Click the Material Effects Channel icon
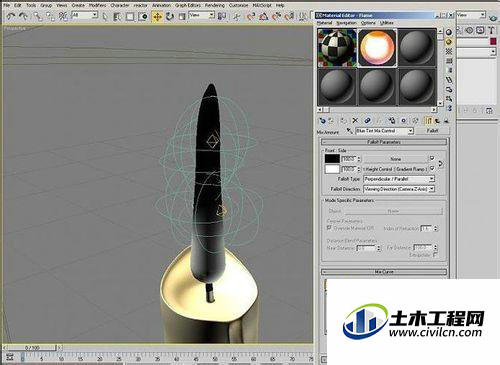Image resolution: width=500 pixels, height=365 pixels. point(403,121)
